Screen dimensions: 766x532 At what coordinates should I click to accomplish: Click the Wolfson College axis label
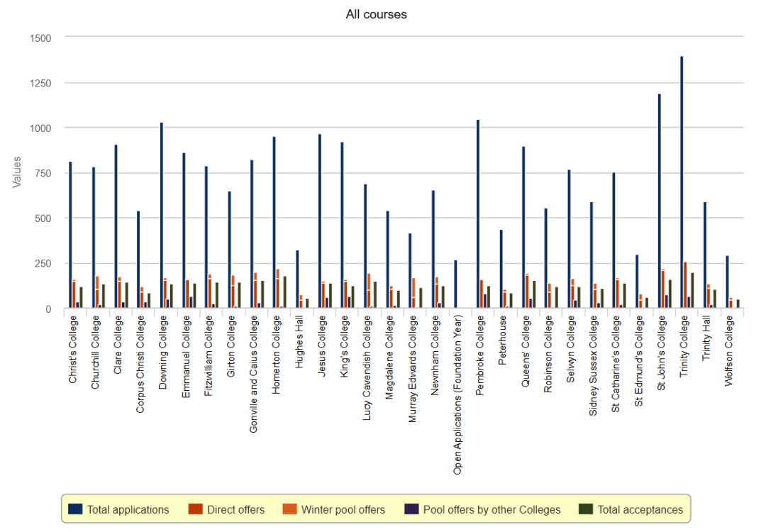tap(729, 350)
